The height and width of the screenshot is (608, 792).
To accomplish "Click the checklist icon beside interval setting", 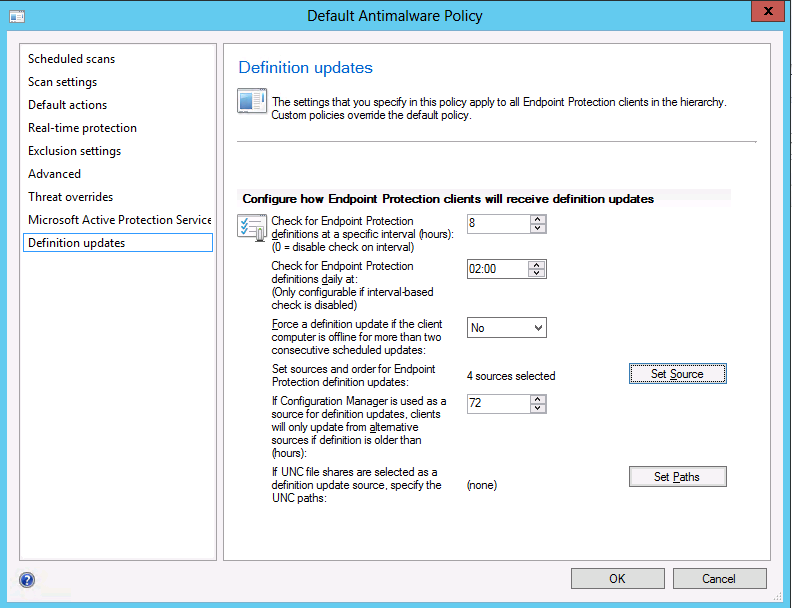I will pos(252,228).
